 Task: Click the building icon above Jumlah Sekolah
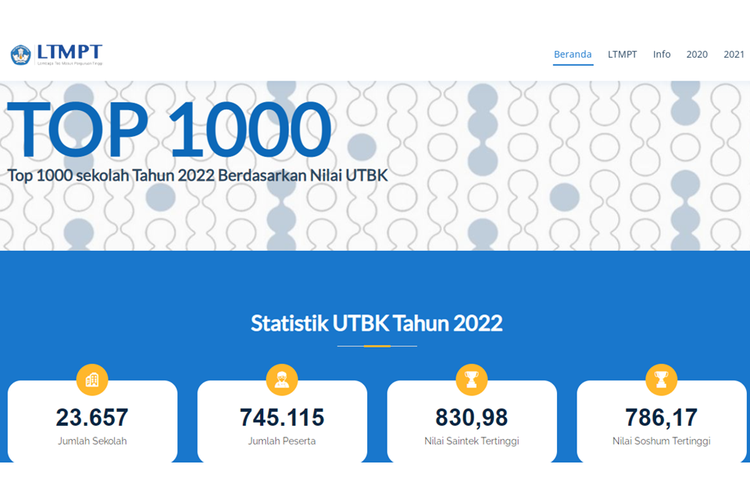[92, 379]
